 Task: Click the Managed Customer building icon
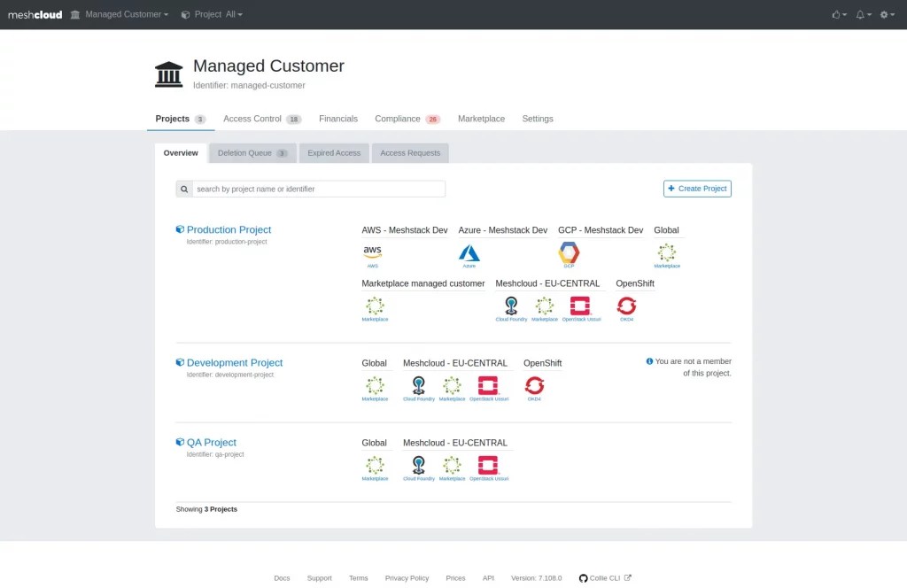[x=169, y=74]
